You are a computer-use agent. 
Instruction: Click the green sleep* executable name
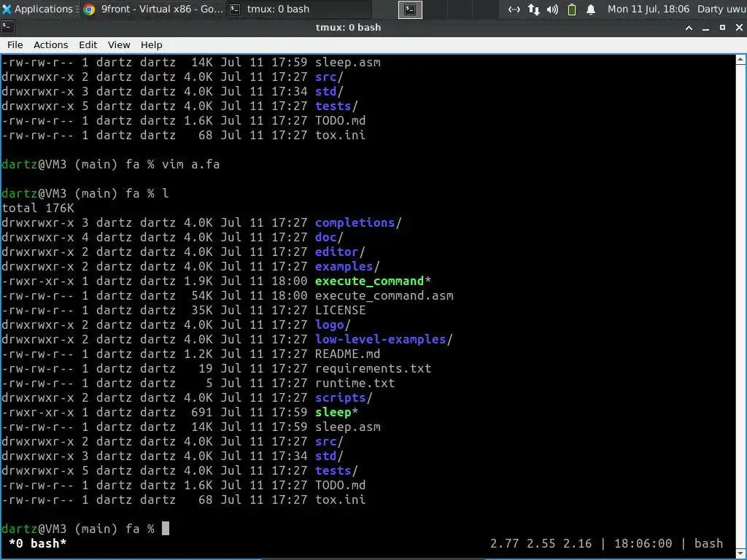pyautogui.click(x=336, y=413)
